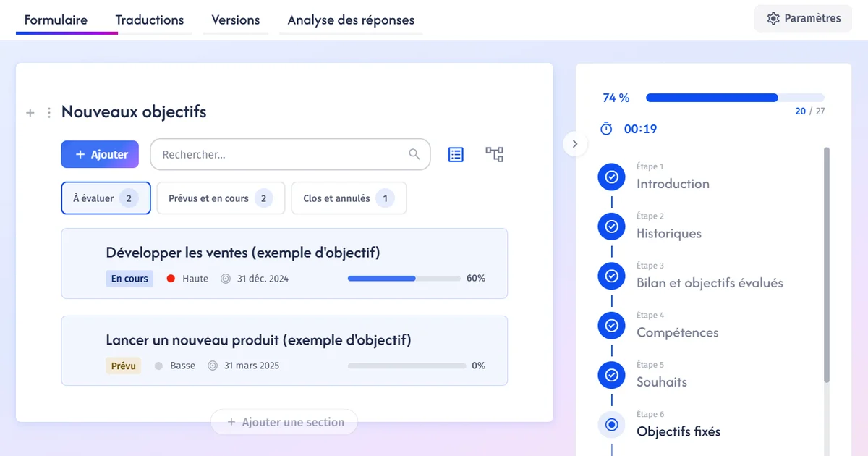
Task: Switch to list view icon
Action: (x=456, y=154)
